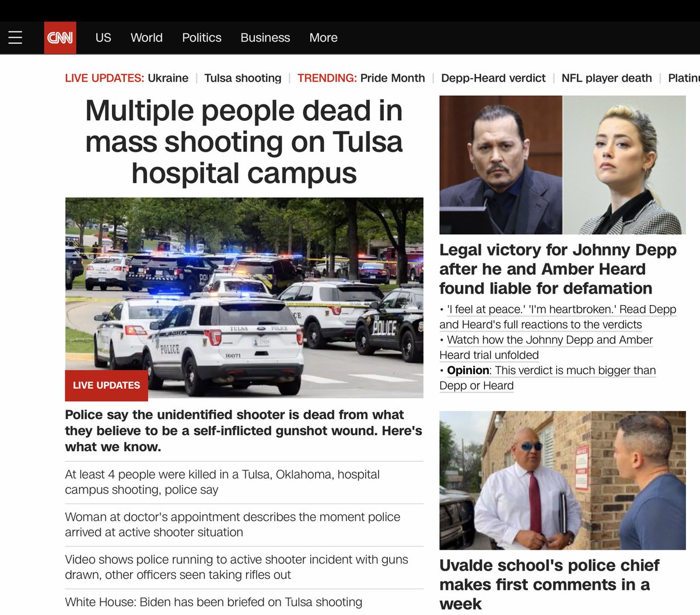Image resolution: width=700 pixels, height=615 pixels.
Task: Open the US section
Action: point(103,38)
